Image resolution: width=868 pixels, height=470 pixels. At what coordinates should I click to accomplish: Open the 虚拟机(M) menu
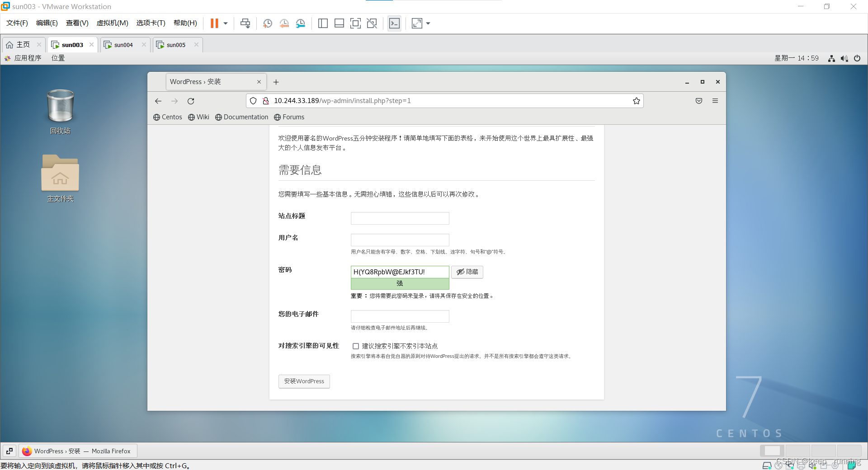tap(113, 23)
